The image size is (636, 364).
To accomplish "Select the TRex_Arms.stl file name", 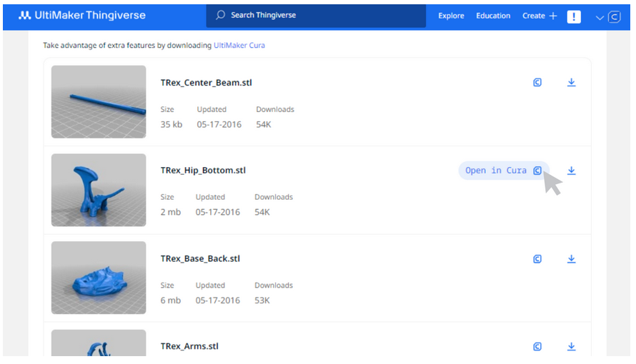I will coord(189,347).
